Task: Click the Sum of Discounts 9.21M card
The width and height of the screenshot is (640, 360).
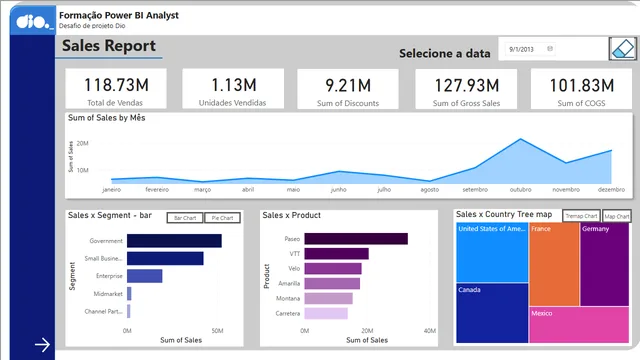Action: click(348, 89)
